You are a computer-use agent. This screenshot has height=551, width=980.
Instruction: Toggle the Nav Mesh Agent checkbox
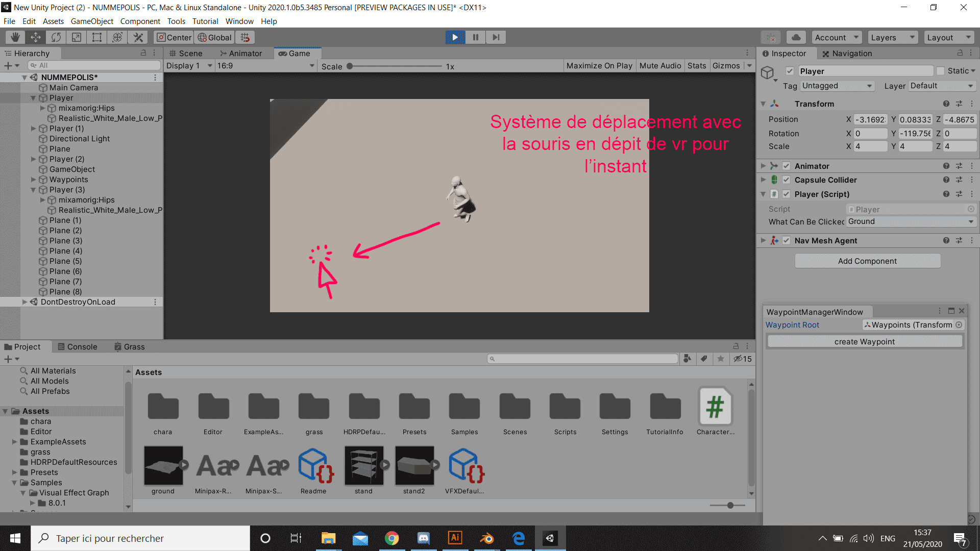[x=787, y=240]
